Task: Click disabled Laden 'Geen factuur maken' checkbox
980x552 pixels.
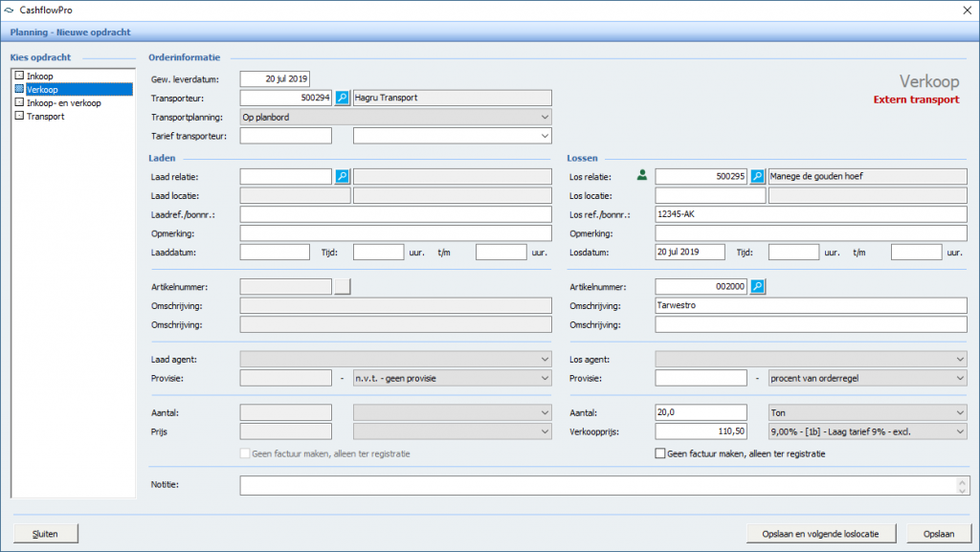Action: (245, 453)
